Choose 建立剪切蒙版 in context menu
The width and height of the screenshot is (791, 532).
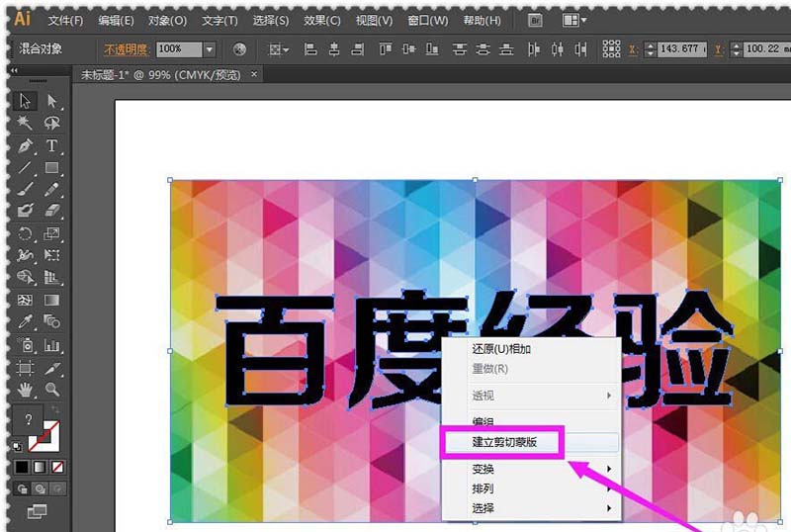(x=531, y=443)
